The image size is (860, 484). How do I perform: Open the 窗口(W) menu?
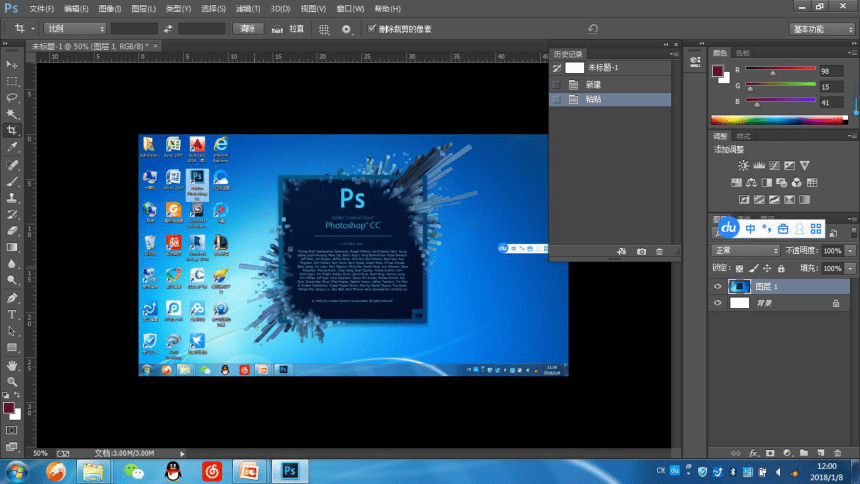pyautogui.click(x=350, y=9)
